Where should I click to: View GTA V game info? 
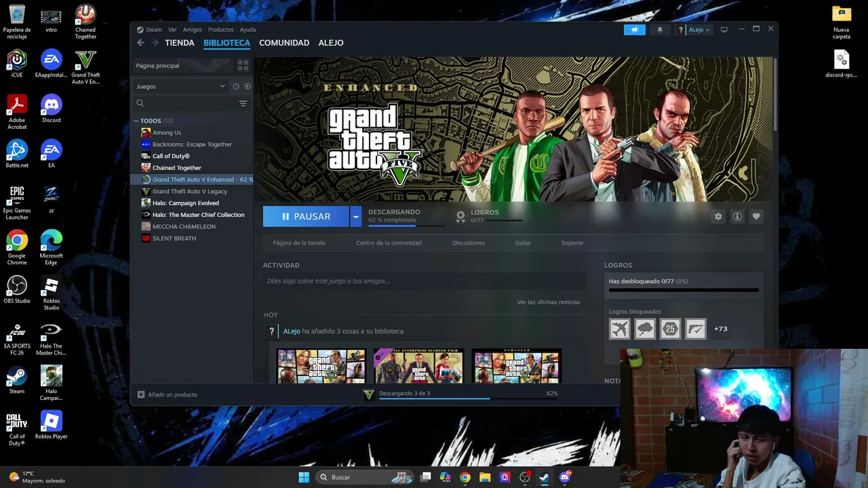click(x=737, y=216)
